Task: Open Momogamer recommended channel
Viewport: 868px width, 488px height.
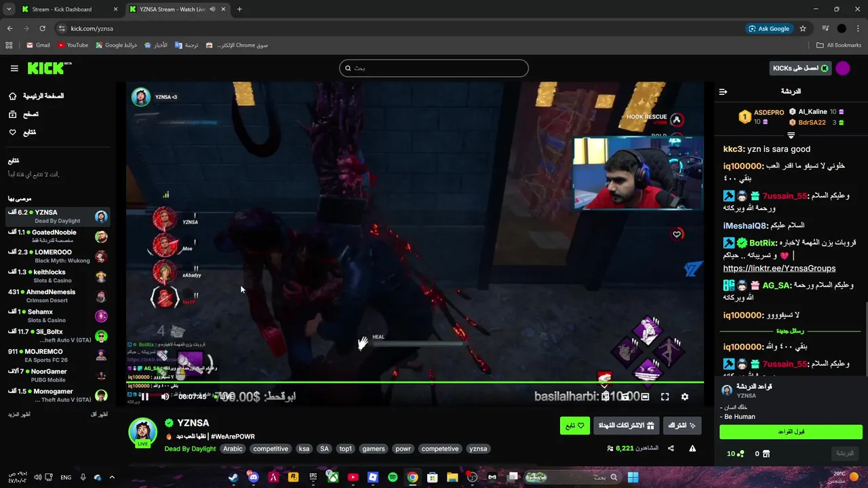Action: [58, 395]
